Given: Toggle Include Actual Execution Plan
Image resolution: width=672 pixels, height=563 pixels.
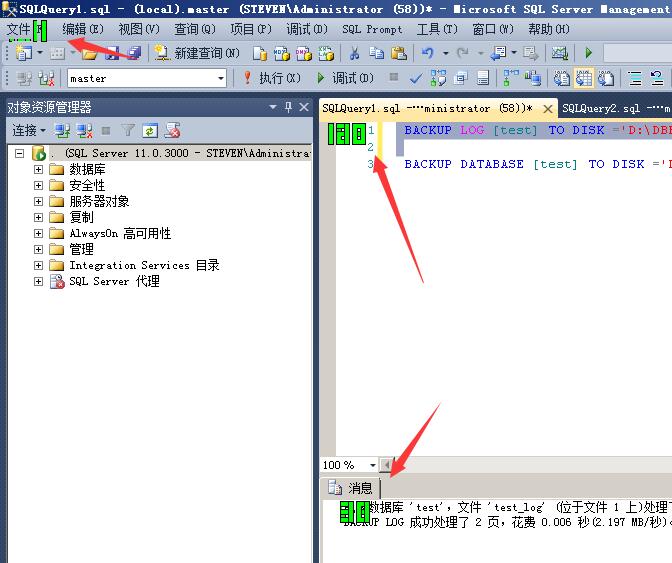Looking at the screenshot, I should [x=510, y=78].
